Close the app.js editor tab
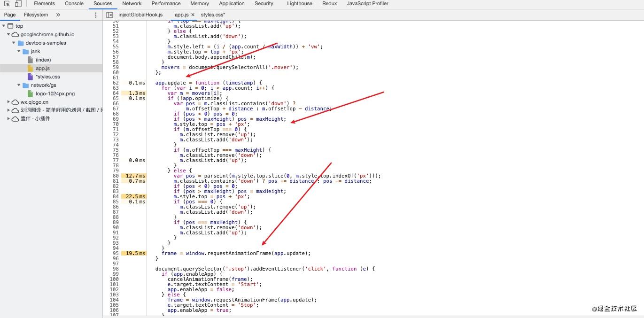Image resolution: width=644 pixels, height=318 pixels. [x=193, y=15]
